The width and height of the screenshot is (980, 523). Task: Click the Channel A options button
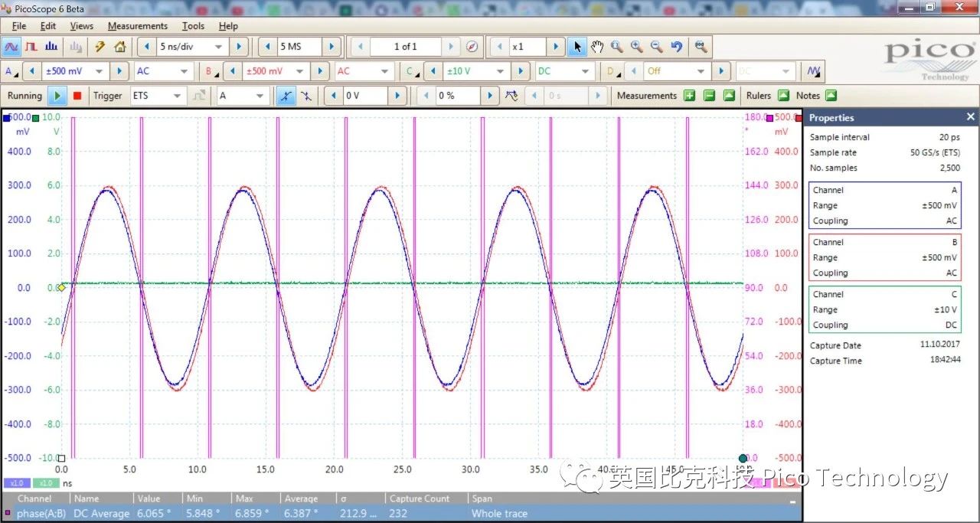tap(11, 71)
